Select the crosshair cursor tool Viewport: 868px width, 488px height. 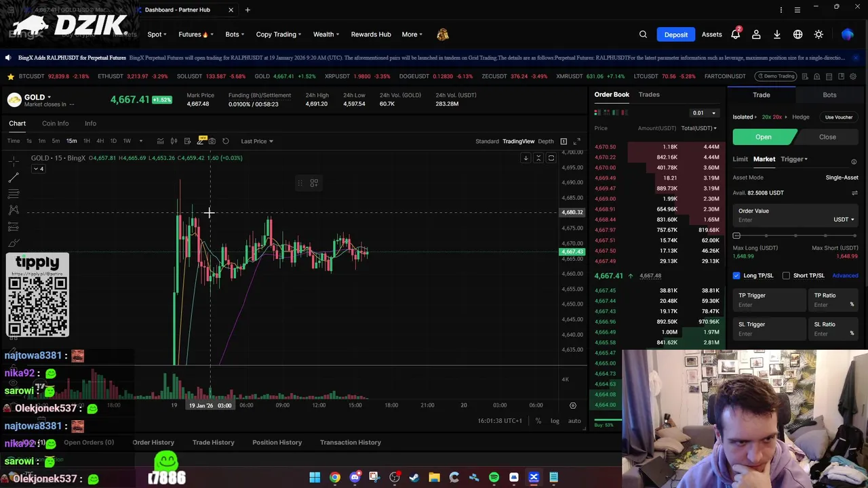pyautogui.click(x=14, y=161)
